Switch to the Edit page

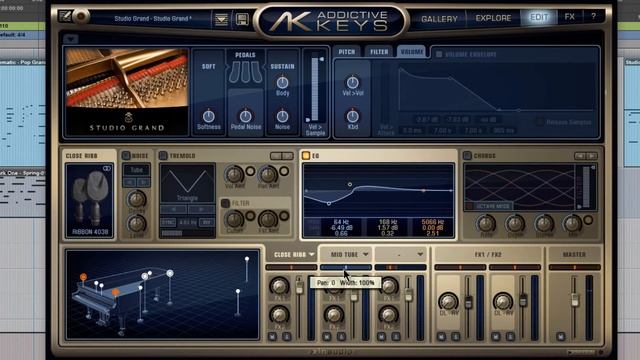[x=539, y=17]
